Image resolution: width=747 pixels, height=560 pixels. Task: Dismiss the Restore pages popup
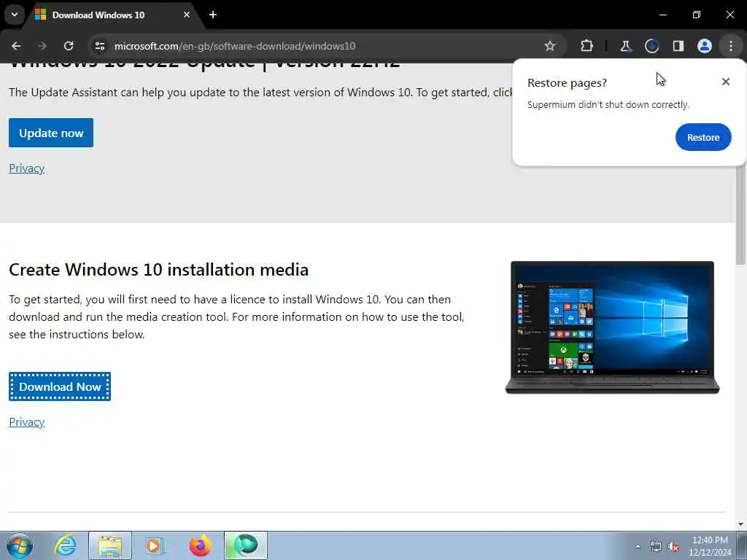click(726, 82)
